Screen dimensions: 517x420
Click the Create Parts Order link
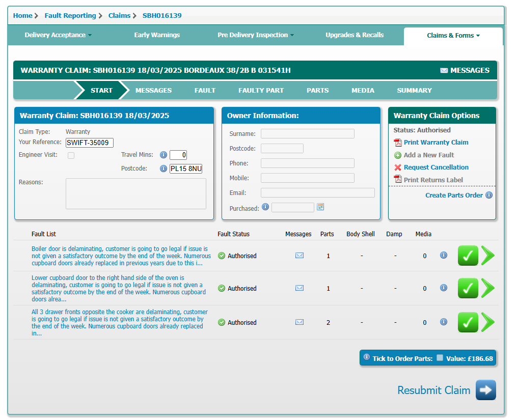pyautogui.click(x=454, y=195)
